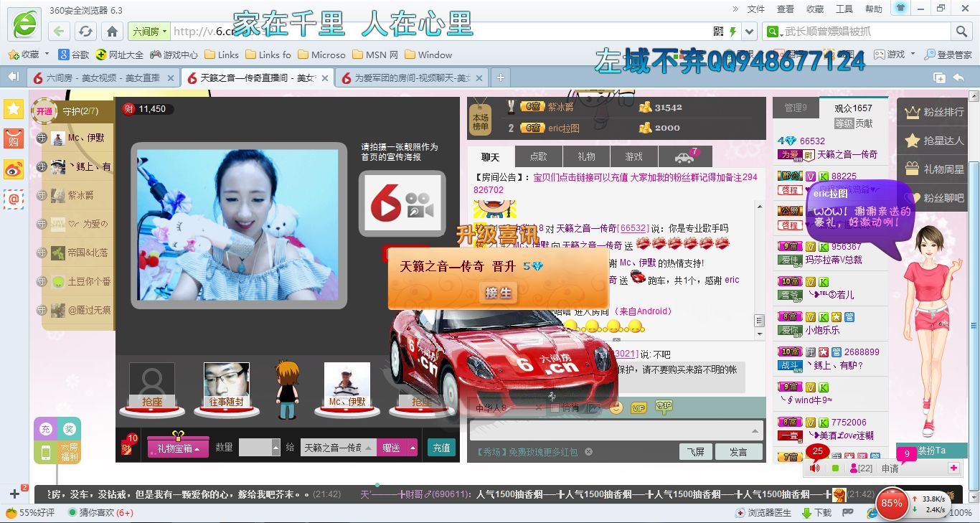Open 下载 download manager in status bar

(816, 513)
